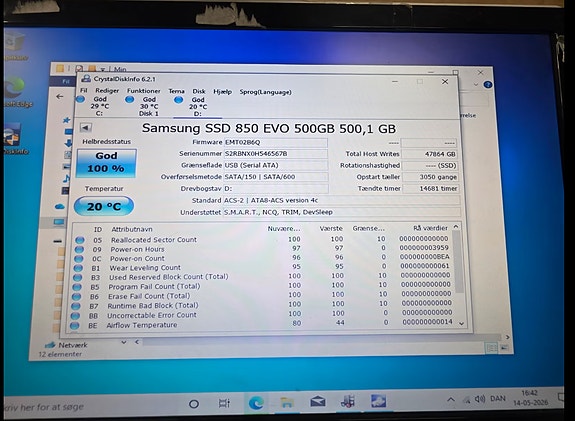Open the Tema menu

click(176, 91)
